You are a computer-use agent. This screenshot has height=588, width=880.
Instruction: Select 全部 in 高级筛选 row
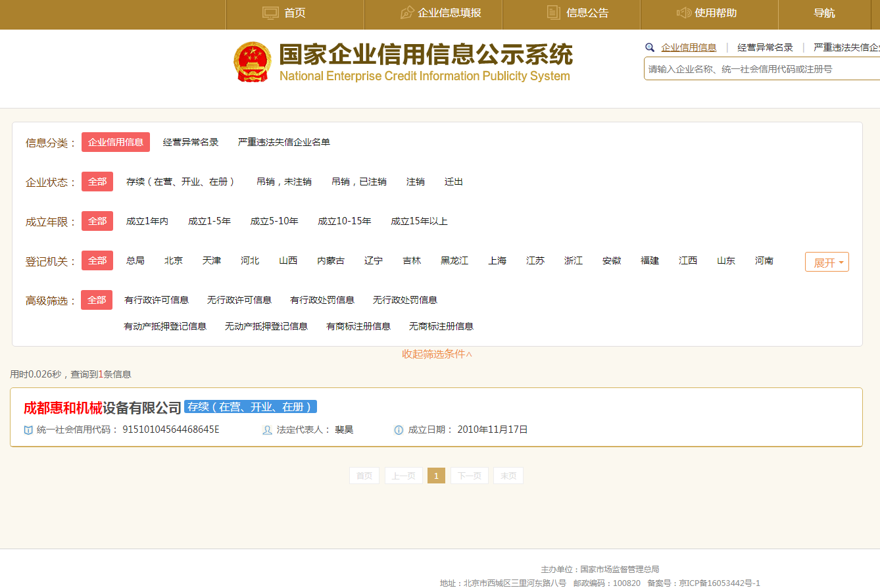click(97, 300)
